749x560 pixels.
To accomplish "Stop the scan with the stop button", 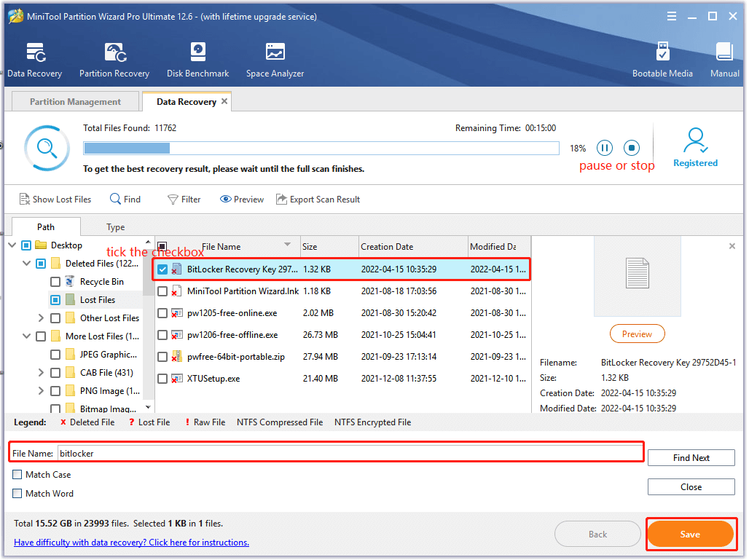I will 632,148.
